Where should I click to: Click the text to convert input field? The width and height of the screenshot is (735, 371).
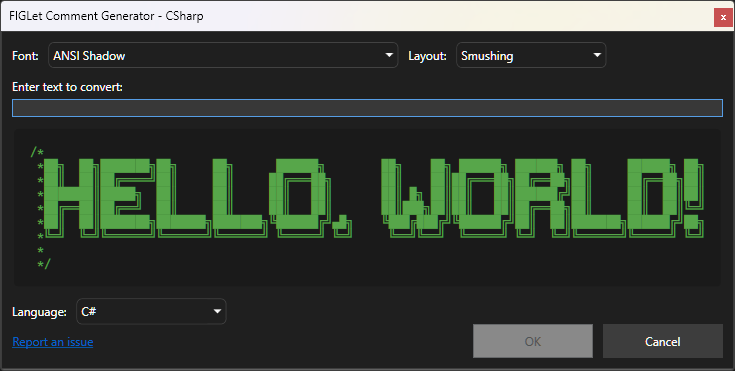coord(367,108)
